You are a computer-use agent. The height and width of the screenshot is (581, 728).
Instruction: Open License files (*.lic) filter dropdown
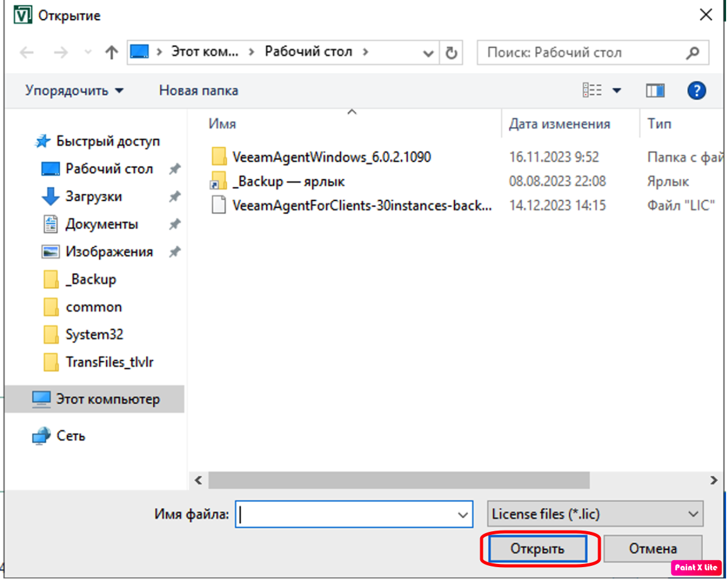595,514
